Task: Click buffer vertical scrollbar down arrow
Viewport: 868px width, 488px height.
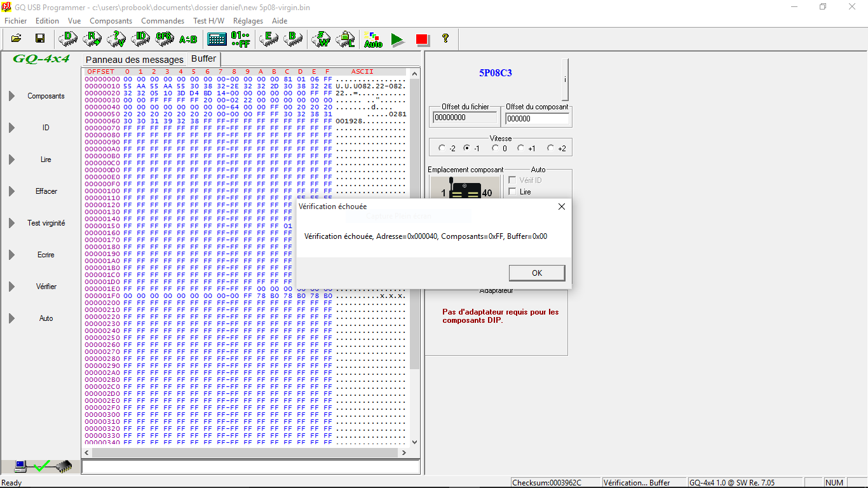Action: 415,442
